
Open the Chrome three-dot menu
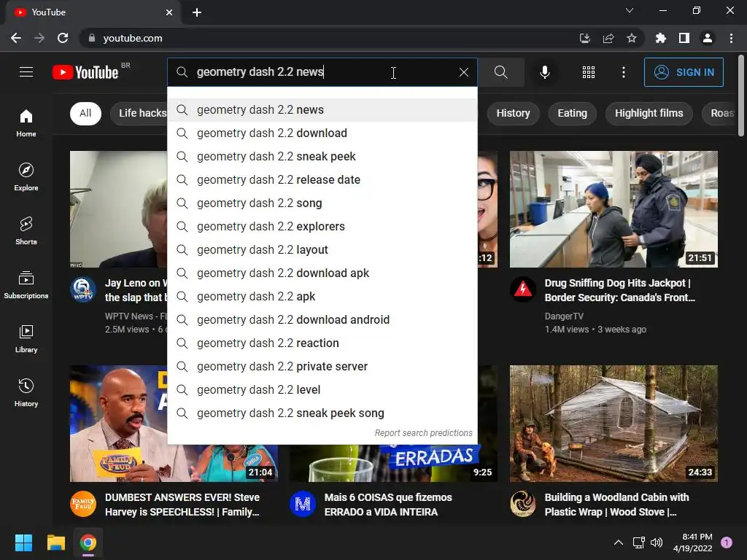tap(731, 38)
